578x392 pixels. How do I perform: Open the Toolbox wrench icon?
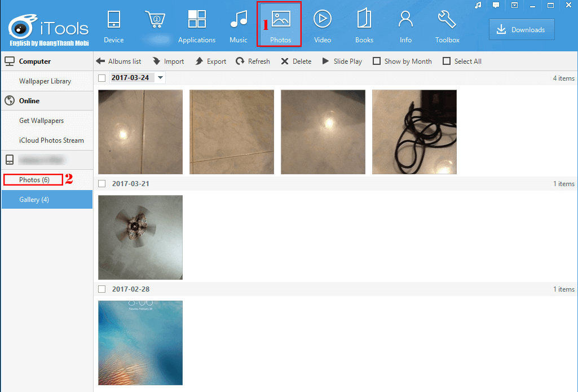point(447,20)
